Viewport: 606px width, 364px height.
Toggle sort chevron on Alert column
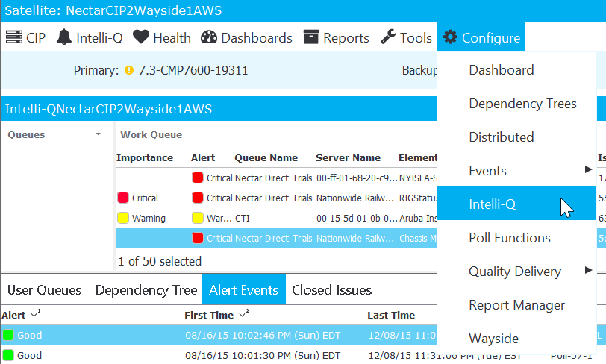click(x=36, y=314)
